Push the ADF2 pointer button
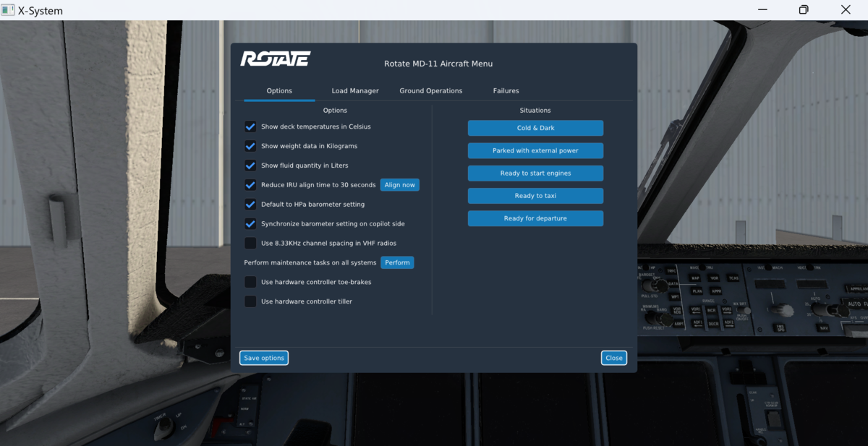868x446 pixels. tap(728, 324)
